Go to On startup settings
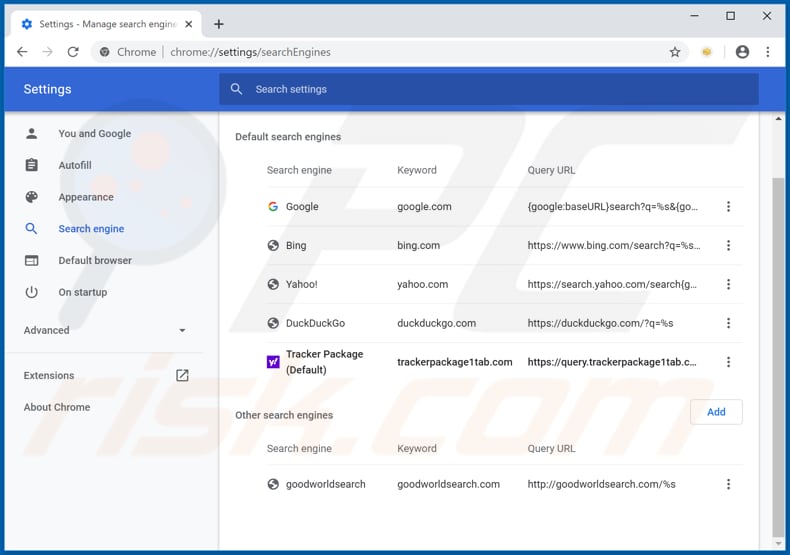 [82, 292]
